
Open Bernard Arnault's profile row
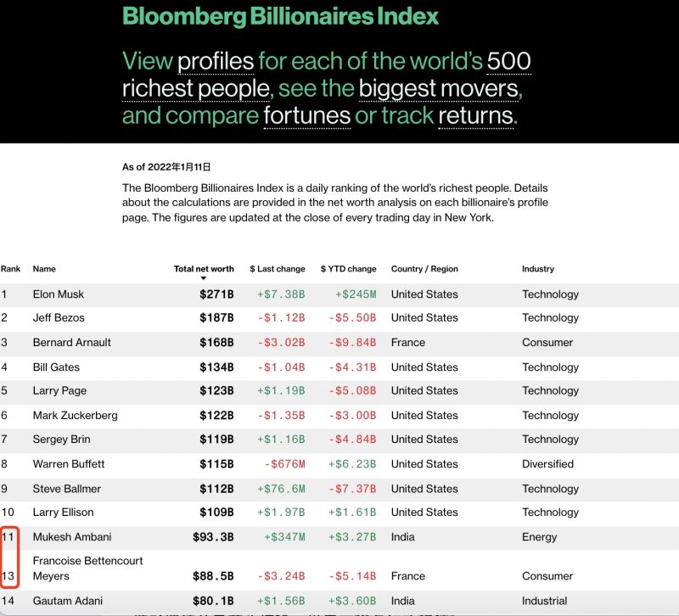click(71, 343)
